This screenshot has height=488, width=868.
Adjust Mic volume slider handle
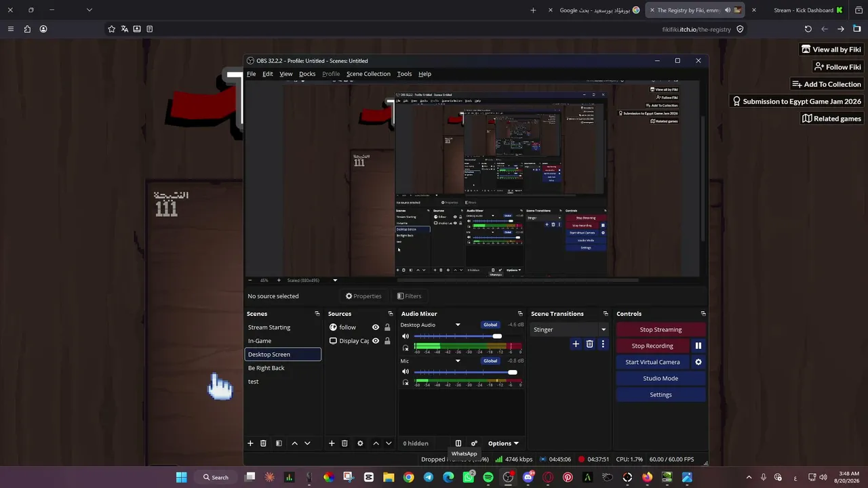[x=513, y=372]
